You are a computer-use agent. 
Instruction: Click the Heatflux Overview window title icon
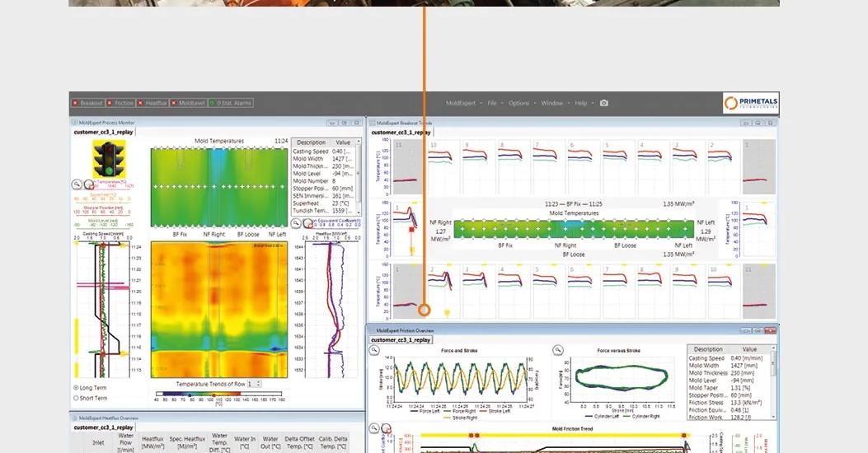(75, 418)
